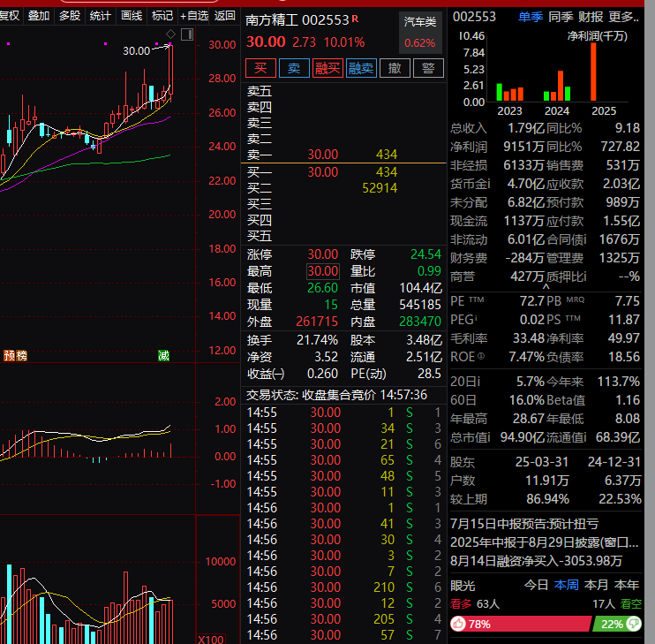This screenshot has height=644, width=655.
Task: Click the 看多 63人 label
Action: [475, 604]
